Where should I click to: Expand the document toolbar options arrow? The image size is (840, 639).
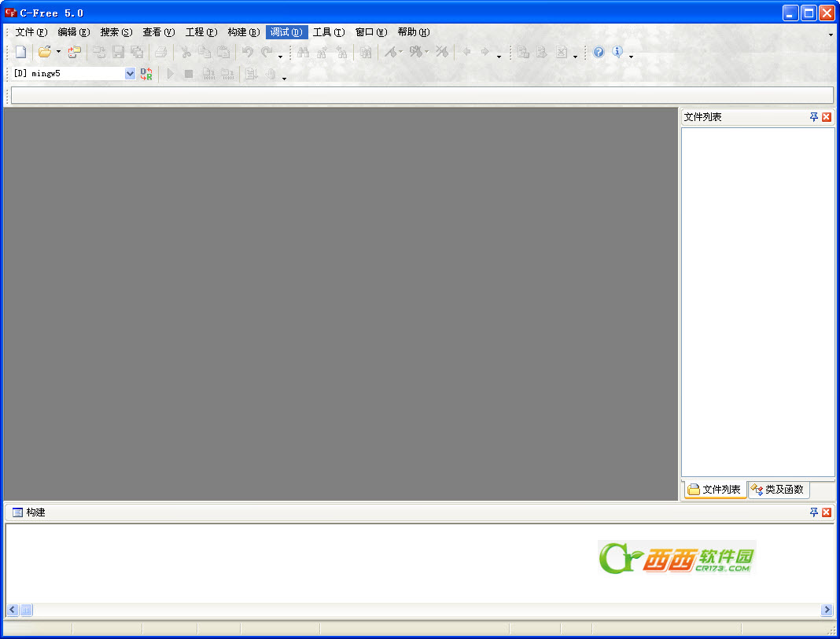576,56
